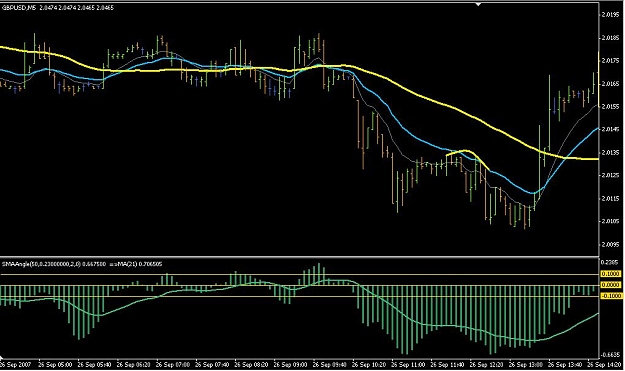This screenshot has width=625, height=371.
Task: Click the 26 Sep 07:40 time label
Action: [x=212, y=365]
